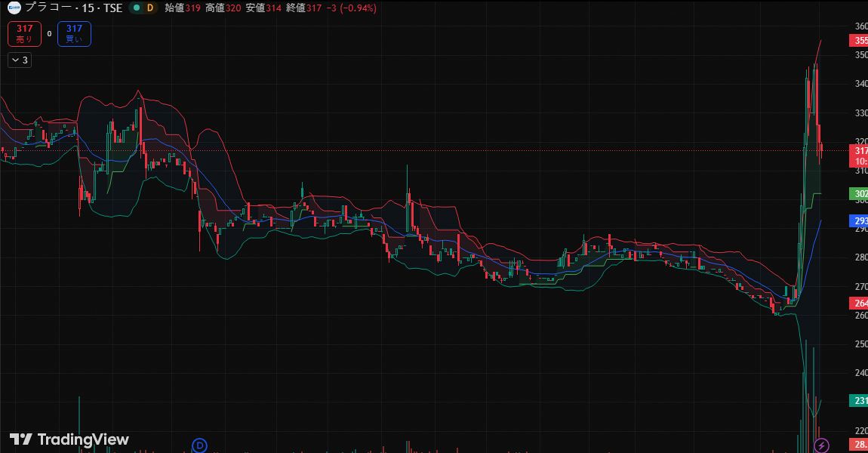Click the blue 317 買い buy button
This screenshot has width=868, height=453.
point(74,34)
